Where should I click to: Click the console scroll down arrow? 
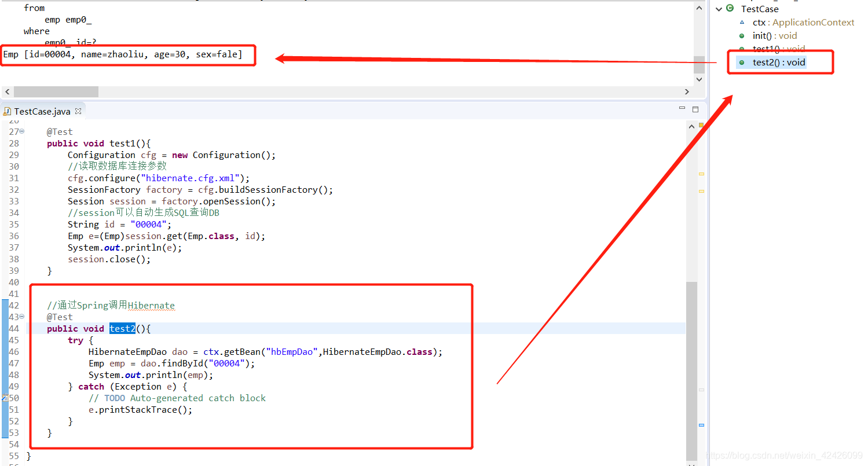click(x=699, y=79)
